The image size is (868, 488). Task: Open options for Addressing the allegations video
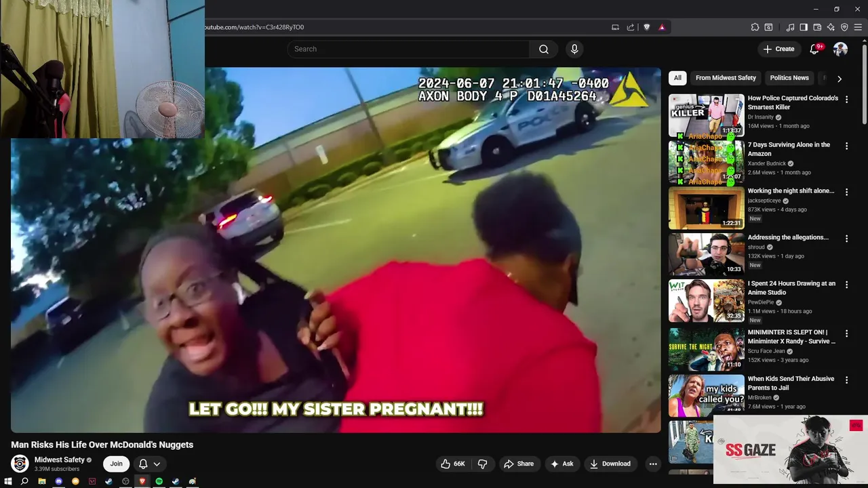pos(846,239)
